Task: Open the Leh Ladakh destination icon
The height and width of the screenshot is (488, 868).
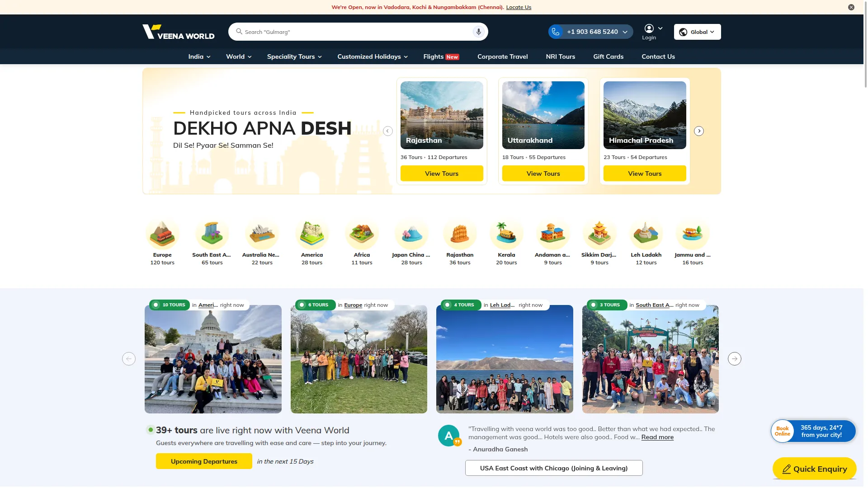Action: point(646,234)
